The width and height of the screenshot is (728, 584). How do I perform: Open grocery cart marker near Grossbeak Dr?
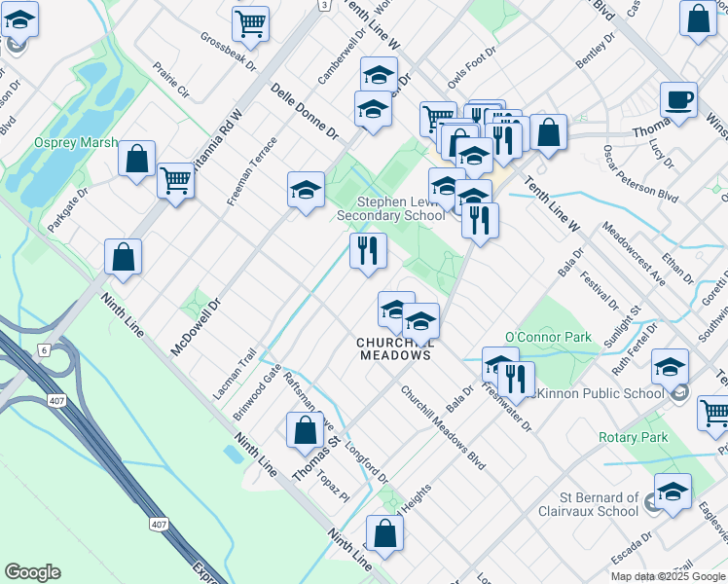250,25
